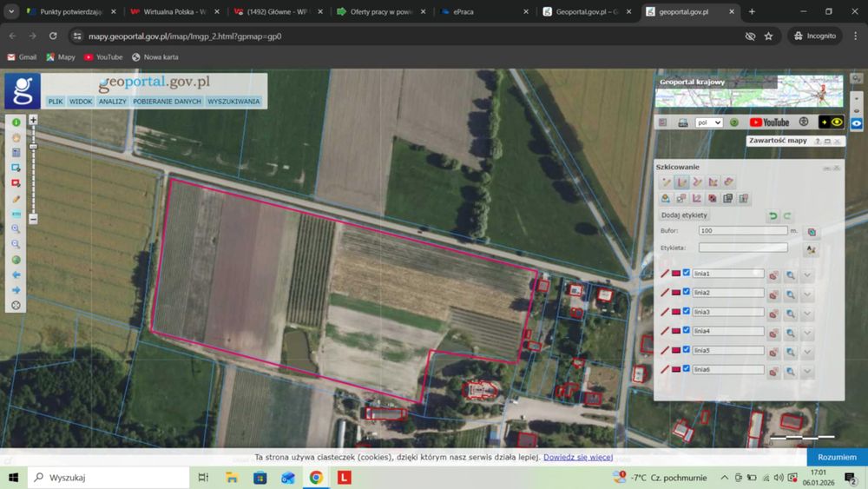Image resolution: width=868 pixels, height=489 pixels.
Task: Expand options chevron for linia2
Action: (807, 294)
